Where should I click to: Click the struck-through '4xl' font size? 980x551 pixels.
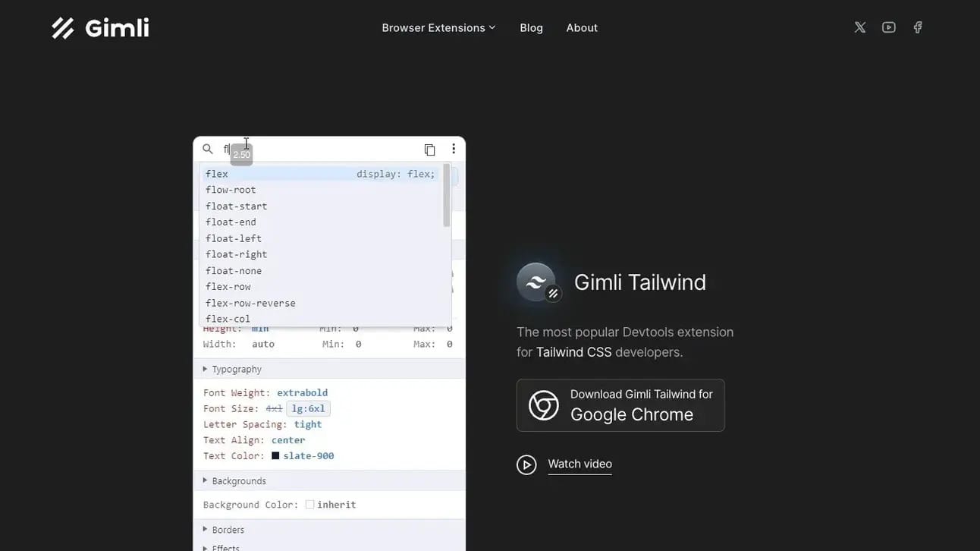point(274,408)
